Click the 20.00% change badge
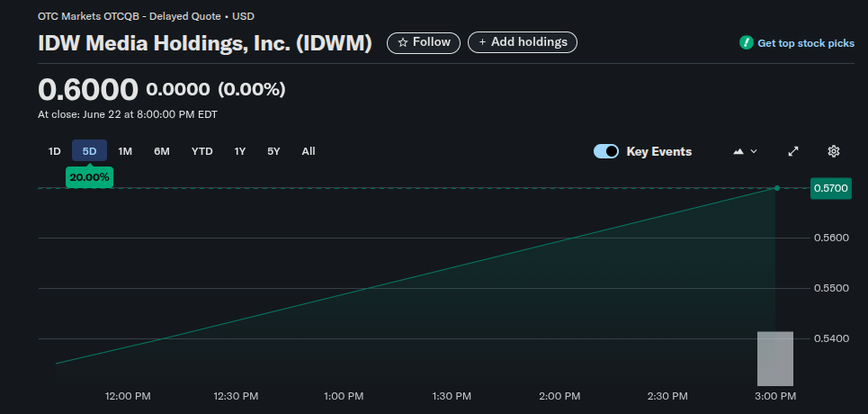The image size is (868, 414). pyautogui.click(x=89, y=178)
